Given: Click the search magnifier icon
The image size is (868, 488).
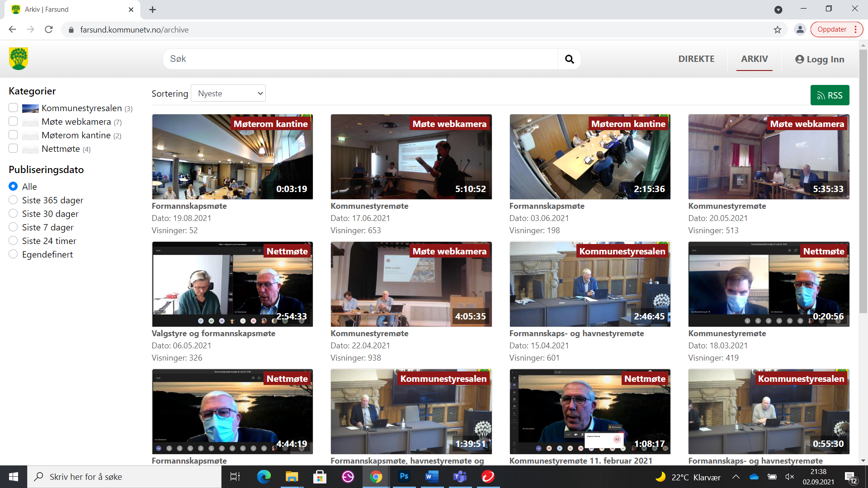Looking at the screenshot, I should point(569,59).
